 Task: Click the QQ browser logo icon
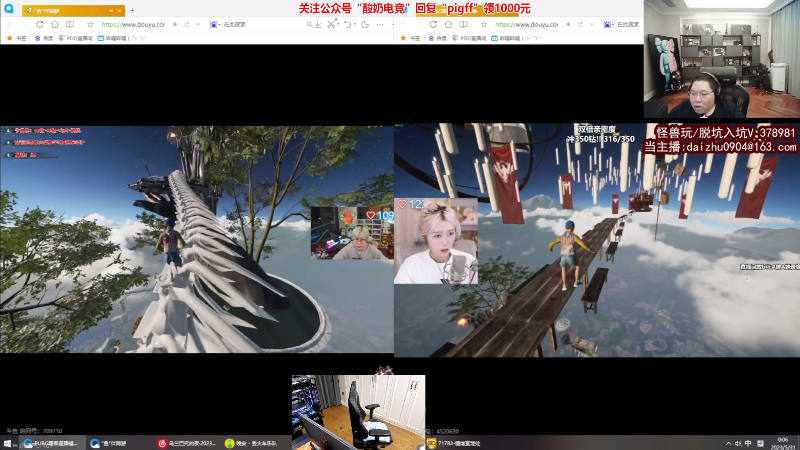pyautogui.click(x=9, y=9)
